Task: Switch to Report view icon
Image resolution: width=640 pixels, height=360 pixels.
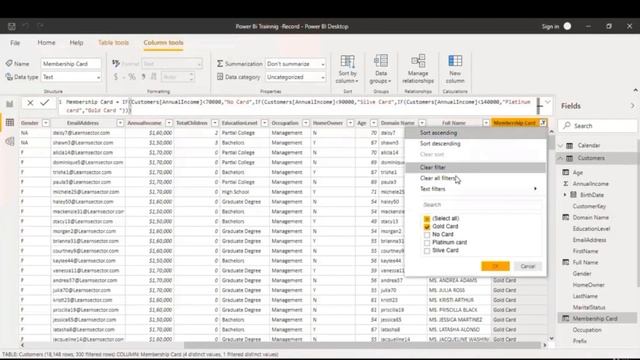Action: pos(10,104)
